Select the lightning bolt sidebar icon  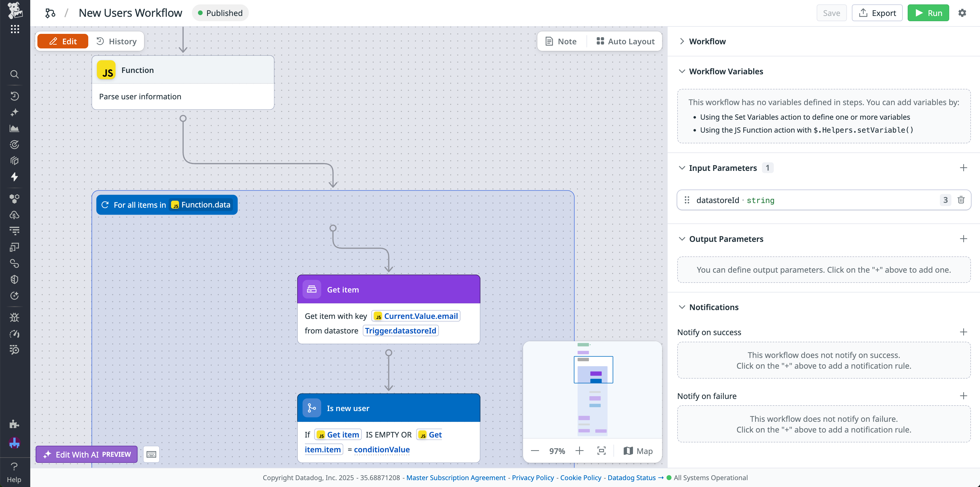tap(15, 177)
